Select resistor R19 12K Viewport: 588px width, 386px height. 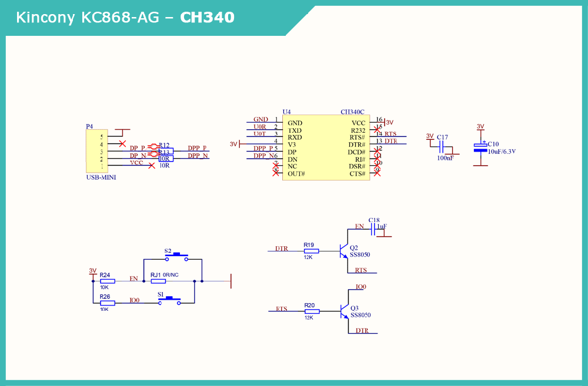[x=312, y=251]
